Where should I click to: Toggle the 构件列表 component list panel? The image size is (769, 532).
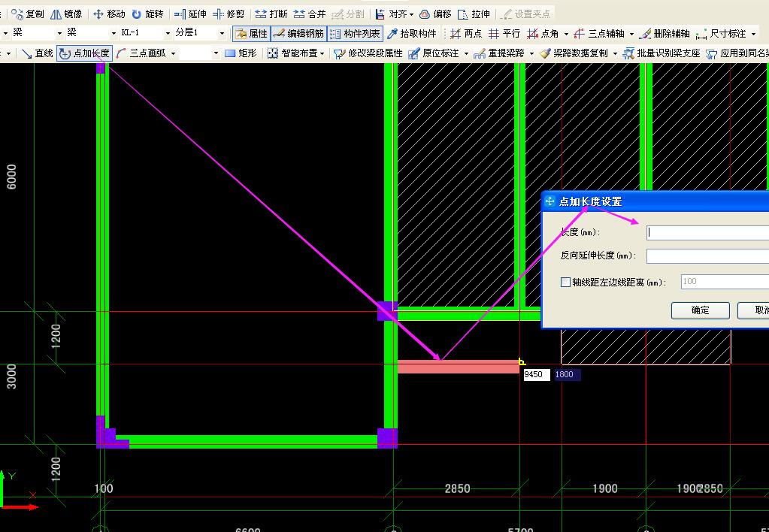(355, 33)
